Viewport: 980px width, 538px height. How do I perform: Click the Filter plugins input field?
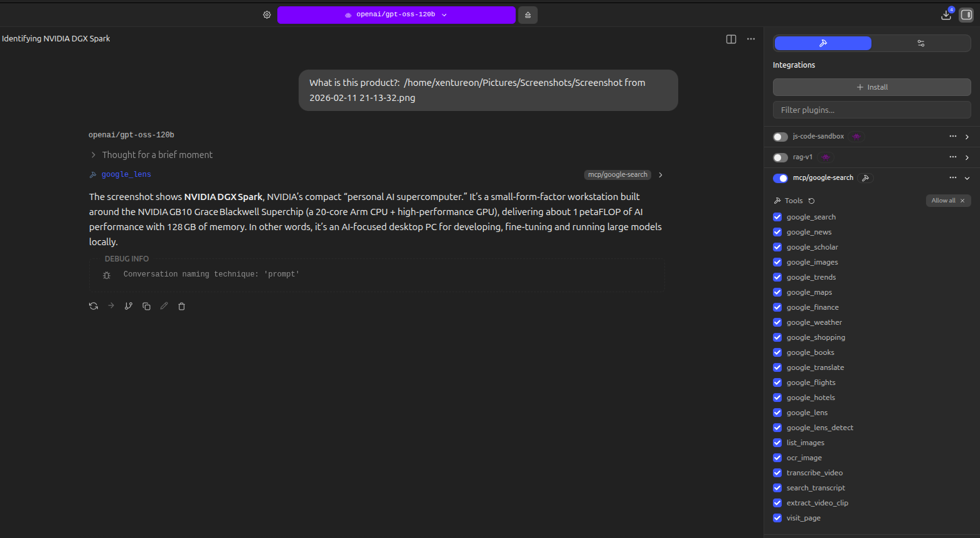pyautogui.click(x=871, y=110)
